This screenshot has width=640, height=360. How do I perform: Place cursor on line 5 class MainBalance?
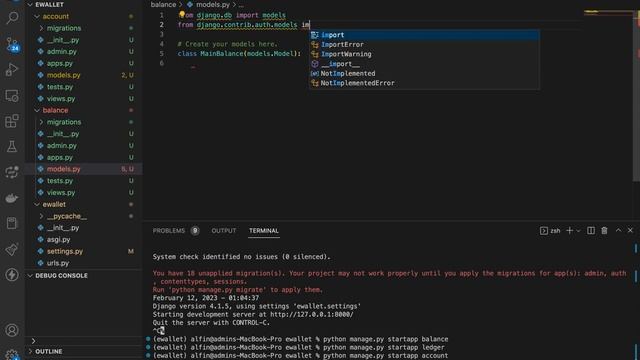239,54
